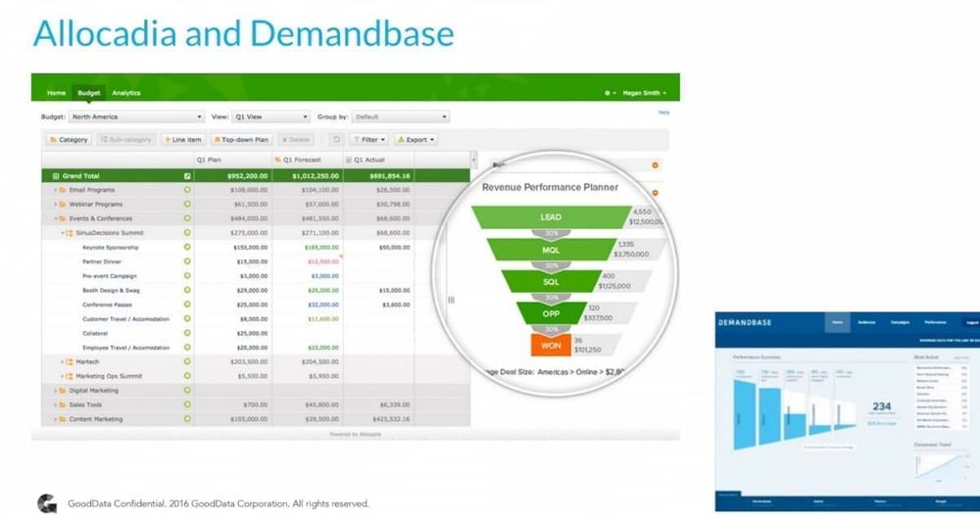Collapse the Events & Conferences category
Screen dimensions: 980x519
click(x=56, y=218)
